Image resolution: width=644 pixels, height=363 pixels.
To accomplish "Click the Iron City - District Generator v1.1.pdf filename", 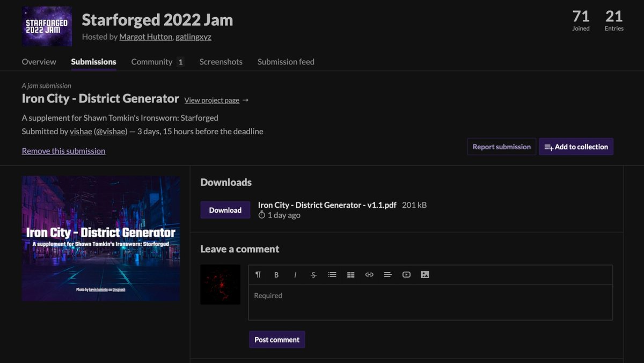I will [x=327, y=205].
